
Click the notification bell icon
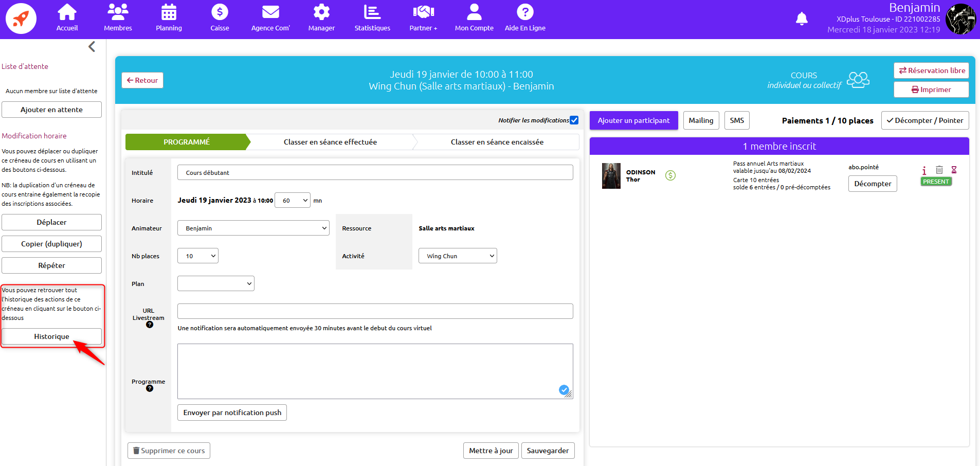coord(801,19)
